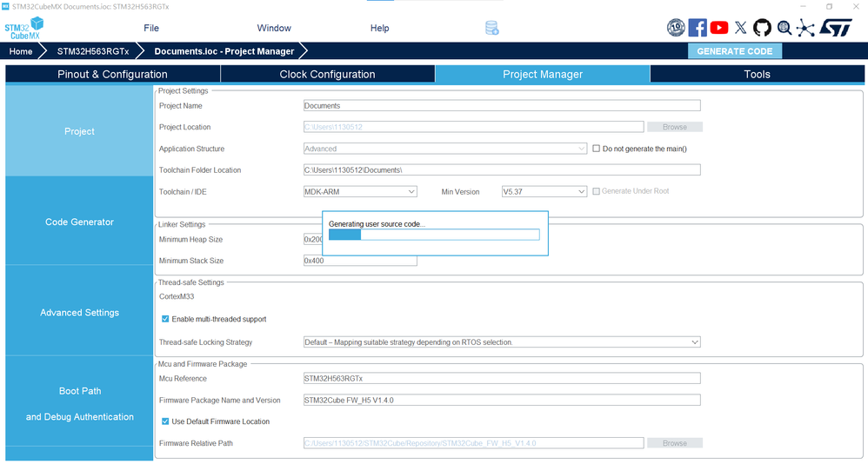
Task: Open the database update icon in menu bar
Action: point(491,28)
